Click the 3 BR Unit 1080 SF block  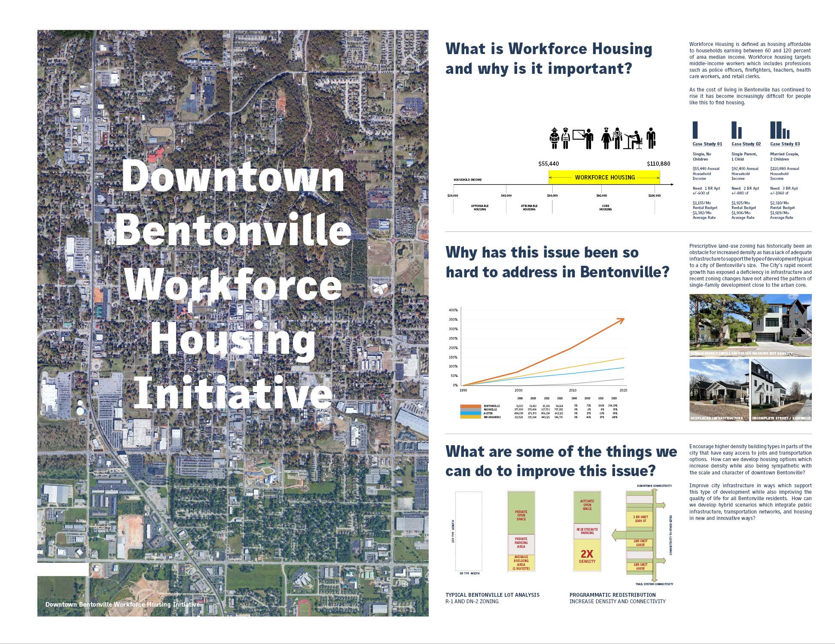[640, 519]
